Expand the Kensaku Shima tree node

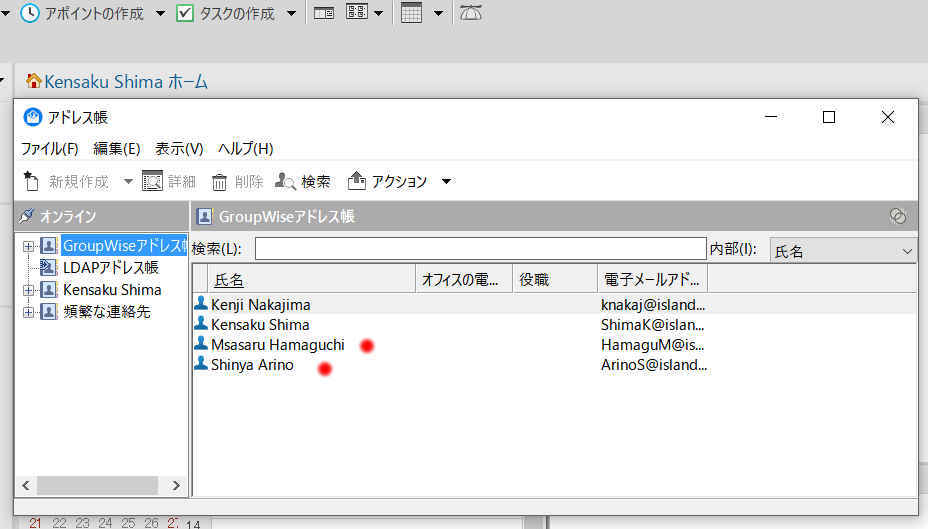point(28,290)
